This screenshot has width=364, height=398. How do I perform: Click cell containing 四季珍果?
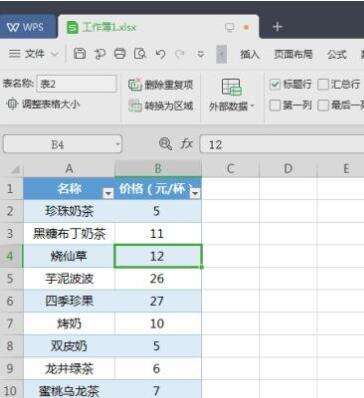coord(69,301)
